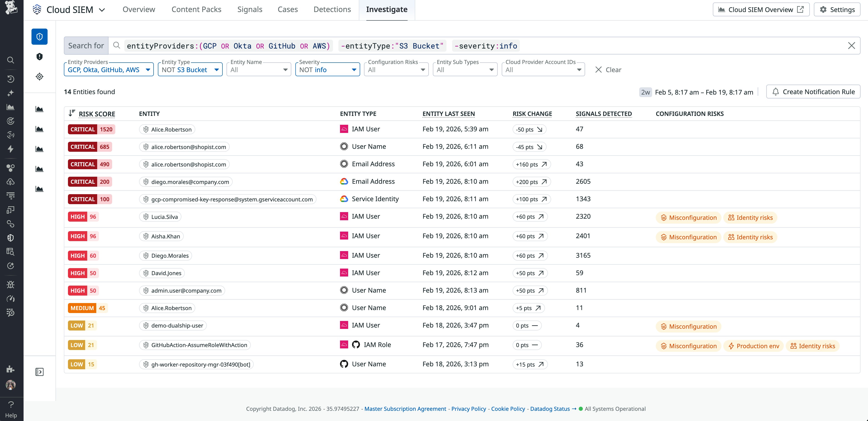Viewport: 868px width, 421px height.
Task: Adjust the 2w time range selector
Action: pyautogui.click(x=645, y=92)
